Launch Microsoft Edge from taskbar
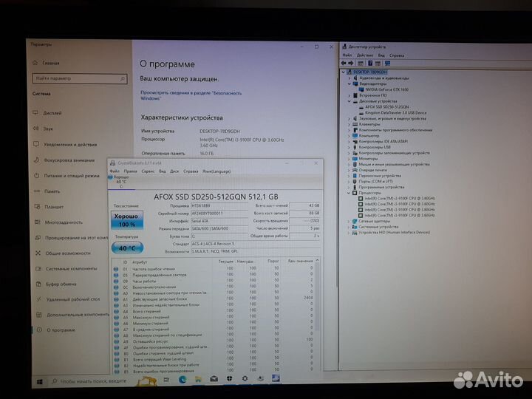Screen dimensions: 532x399 pos(183,380)
